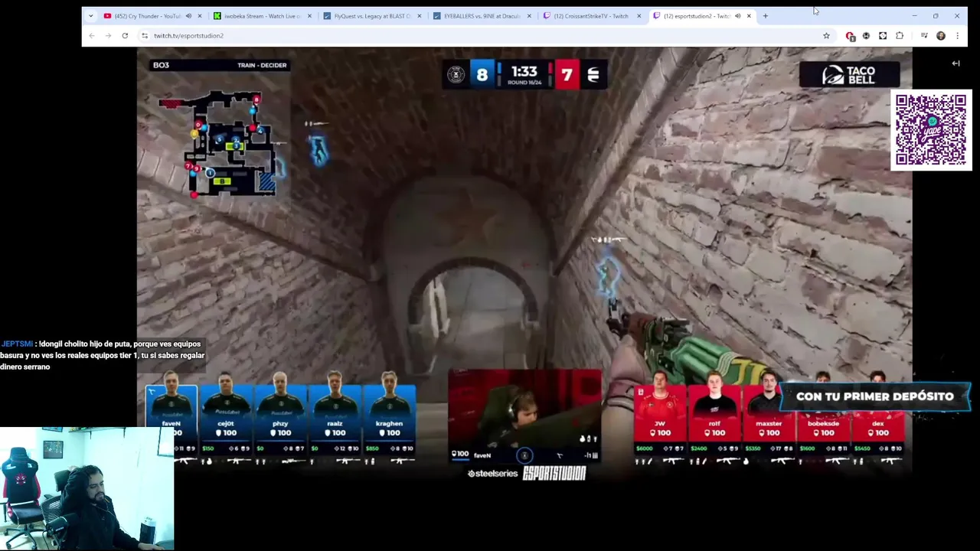Close the iwobeka Stream tab
This screenshot has width=980, height=551.
[x=309, y=16]
